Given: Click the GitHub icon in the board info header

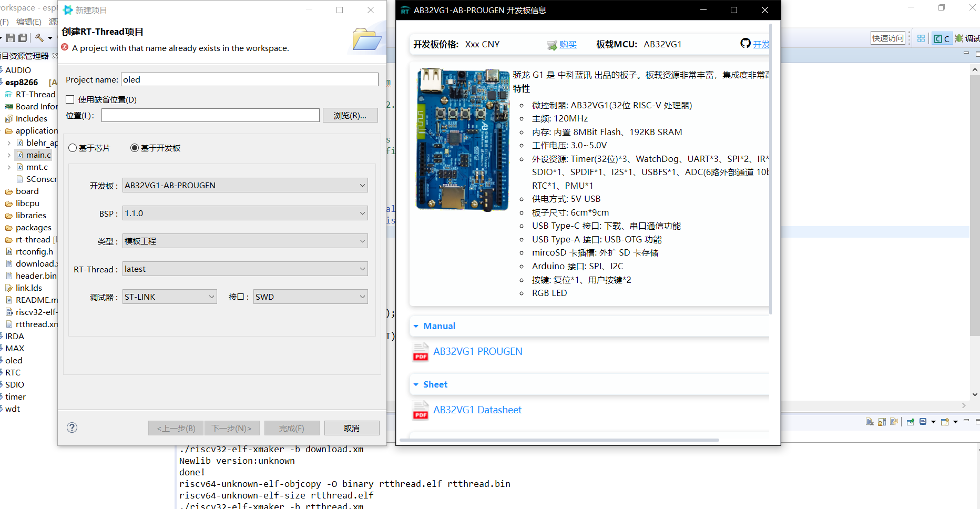Looking at the screenshot, I should [746, 44].
